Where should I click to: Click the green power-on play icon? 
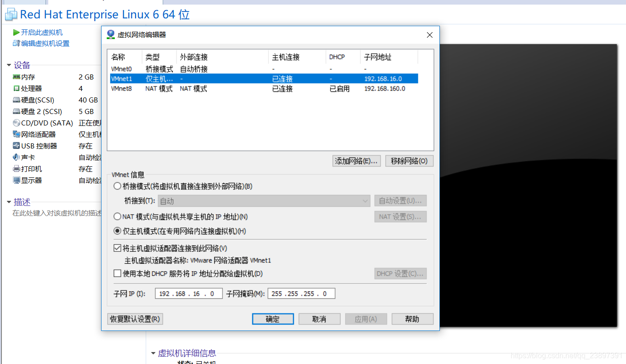tap(17, 33)
